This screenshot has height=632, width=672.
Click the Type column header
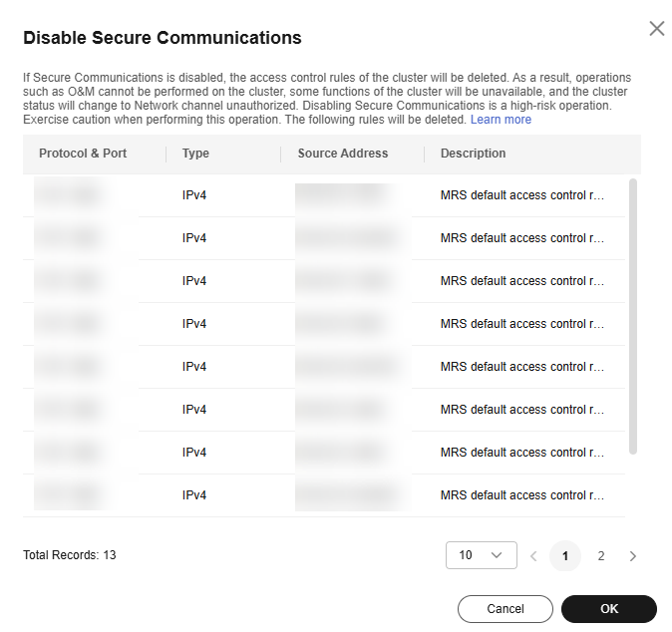195,154
